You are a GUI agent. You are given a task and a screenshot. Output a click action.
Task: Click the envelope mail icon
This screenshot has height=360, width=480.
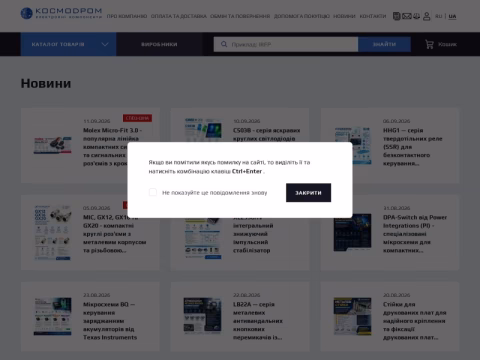pos(407,16)
